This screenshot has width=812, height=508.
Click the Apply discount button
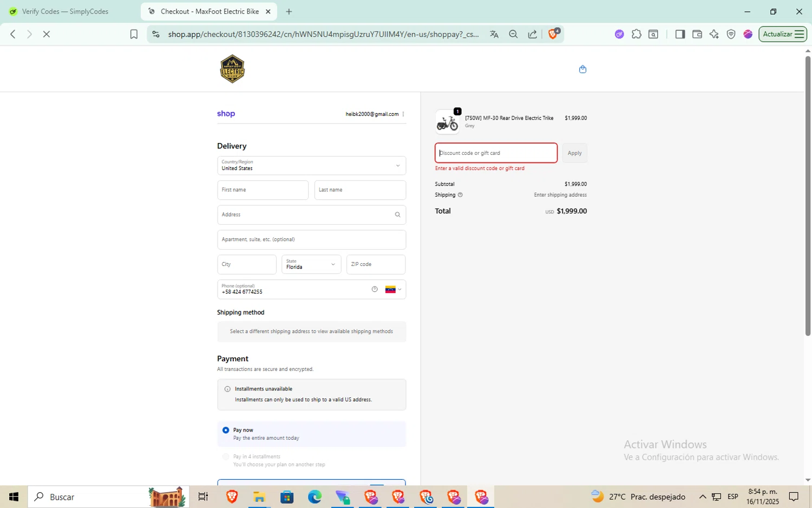pos(575,153)
